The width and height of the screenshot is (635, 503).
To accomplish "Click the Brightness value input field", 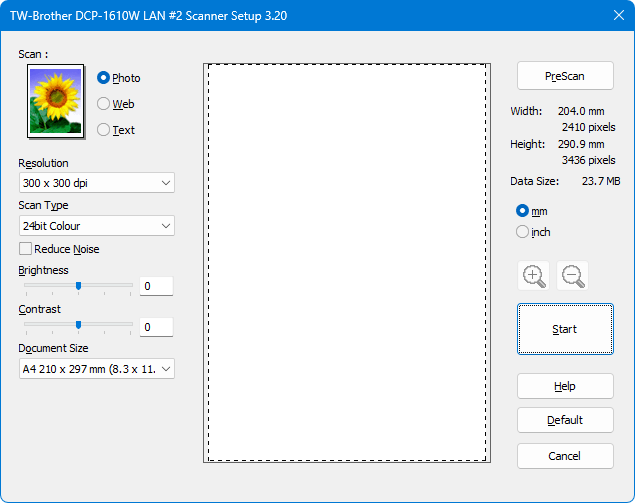I will (156, 287).
